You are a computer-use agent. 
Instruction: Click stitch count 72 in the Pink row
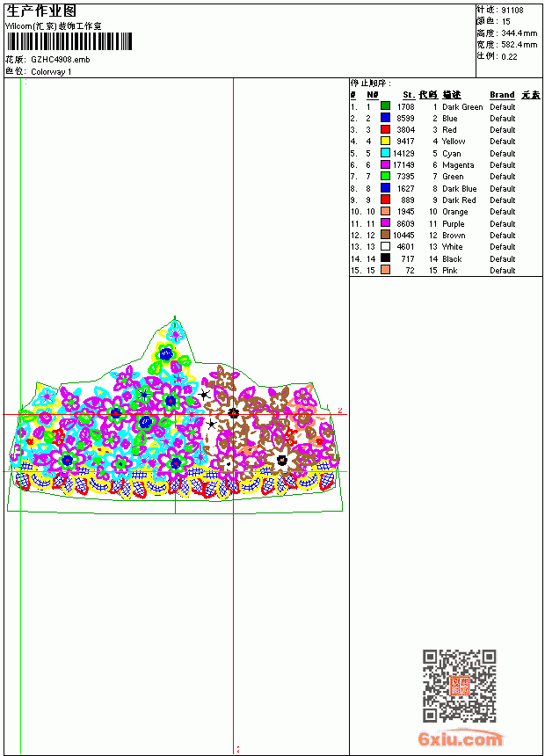(410, 271)
